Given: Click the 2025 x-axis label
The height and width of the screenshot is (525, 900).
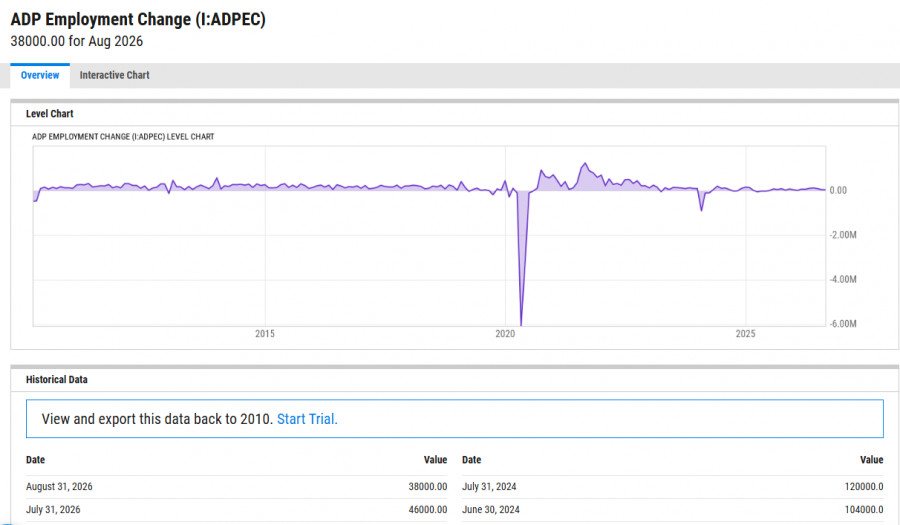Looking at the screenshot, I should coord(746,333).
